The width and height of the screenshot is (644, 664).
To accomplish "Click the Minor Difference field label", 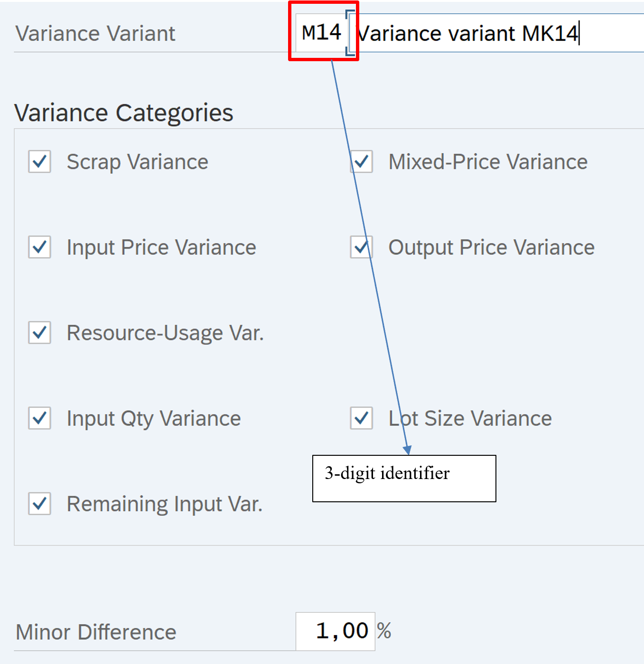I will click(x=96, y=632).
